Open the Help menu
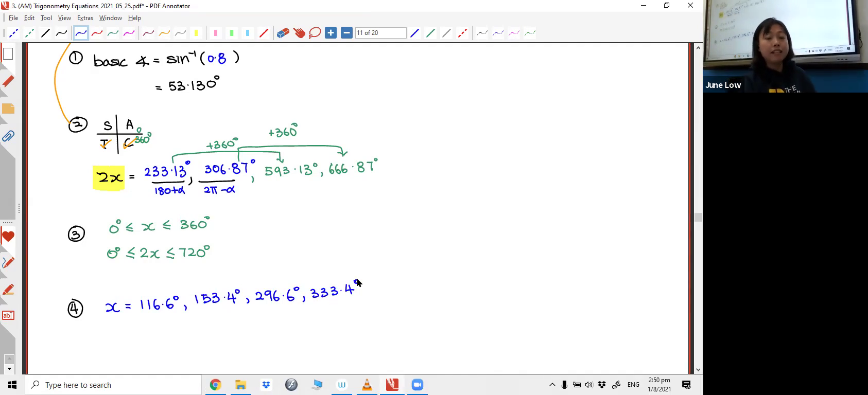Image resolution: width=868 pixels, height=395 pixels. pos(134,18)
